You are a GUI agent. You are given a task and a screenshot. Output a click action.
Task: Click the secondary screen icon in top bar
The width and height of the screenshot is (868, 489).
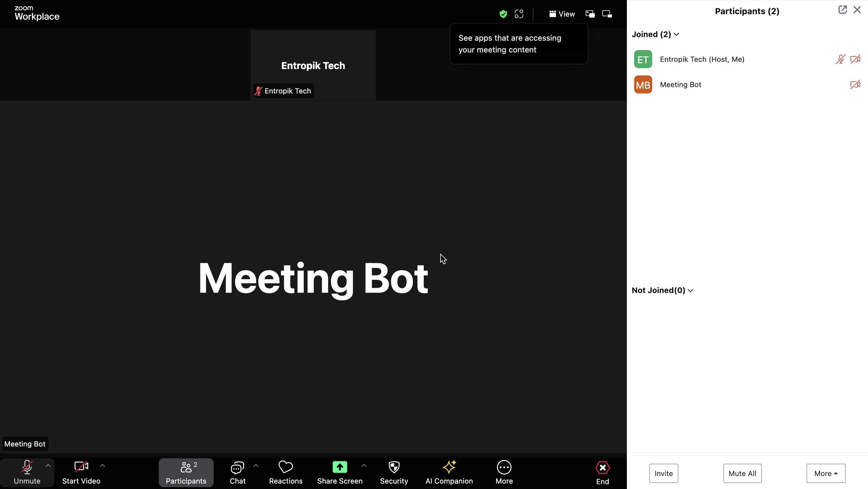[x=607, y=14]
